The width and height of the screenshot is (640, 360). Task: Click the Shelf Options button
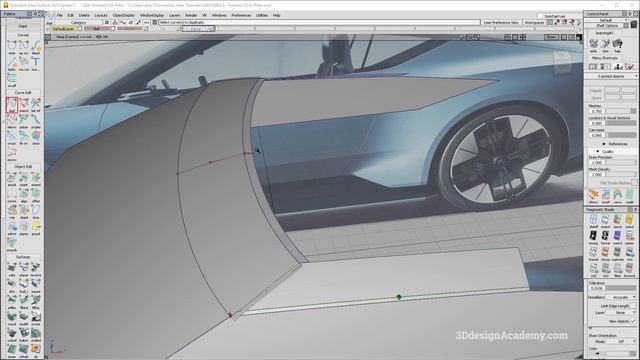[607, 25]
